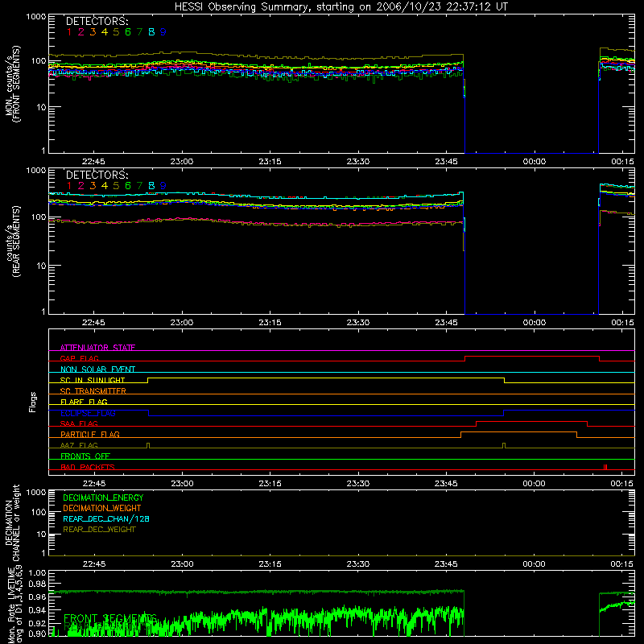The image size is (644, 644).
Task: Click the ECLIPSE_FLAG label
Action: (x=88, y=413)
